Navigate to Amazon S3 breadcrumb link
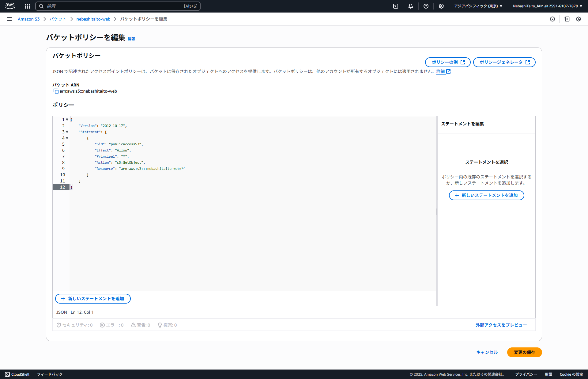Viewport: 588px width, 379px height. point(28,19)
